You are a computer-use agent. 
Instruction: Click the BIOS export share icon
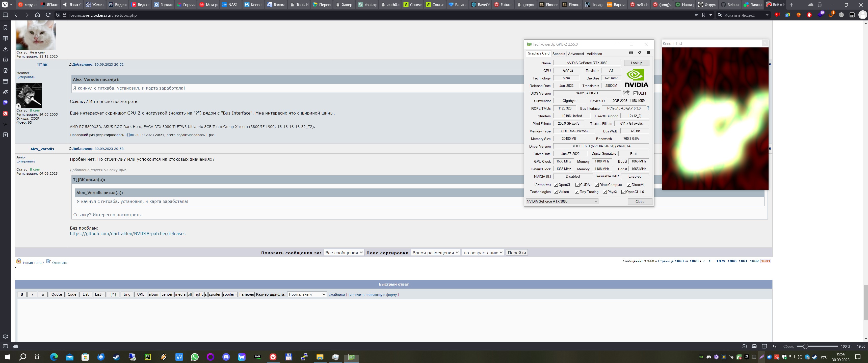point(626,93)
